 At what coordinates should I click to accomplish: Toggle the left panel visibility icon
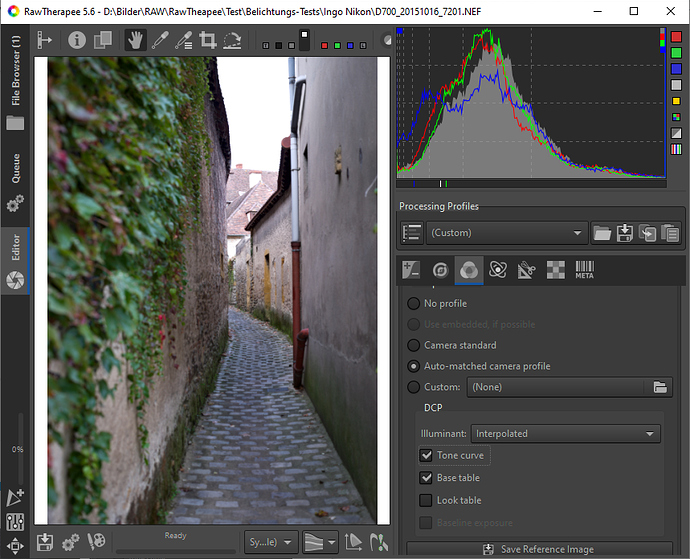pos(44,40)
